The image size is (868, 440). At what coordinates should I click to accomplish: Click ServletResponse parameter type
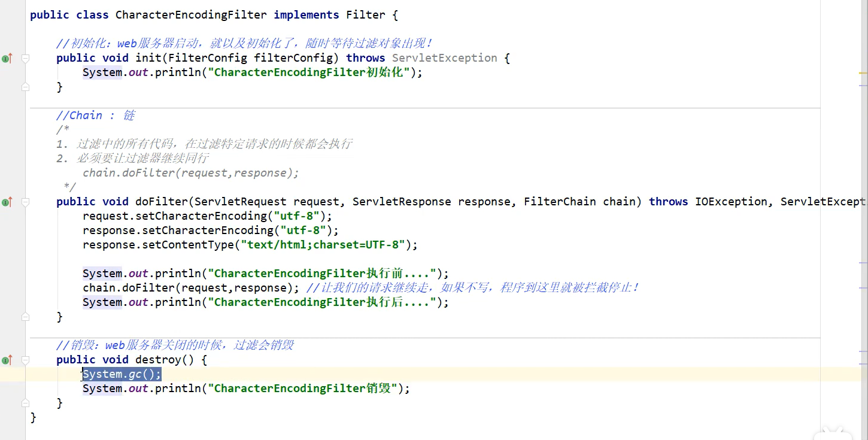click(402, 202)
